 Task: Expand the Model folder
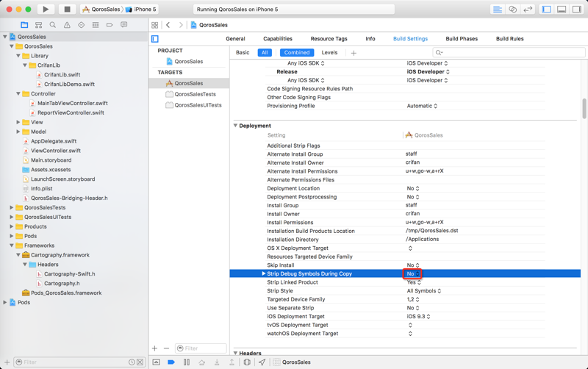(18, 132)
